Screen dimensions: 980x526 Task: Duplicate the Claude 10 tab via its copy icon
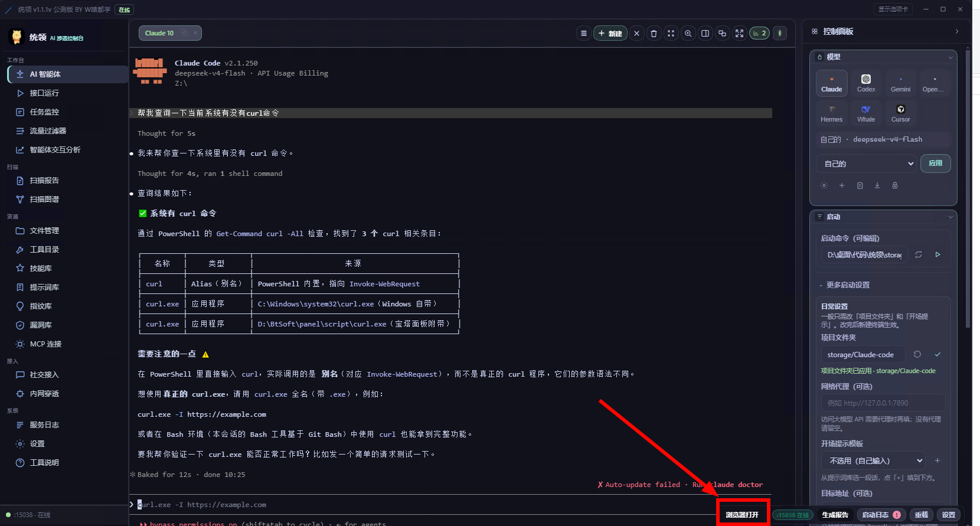tap(184, 33)
